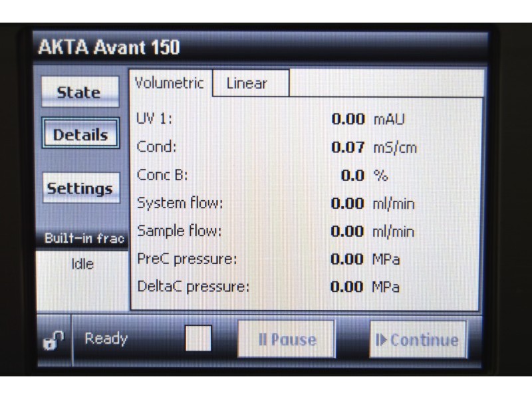
Task: Open the State view
Action: tap(80, 92)
